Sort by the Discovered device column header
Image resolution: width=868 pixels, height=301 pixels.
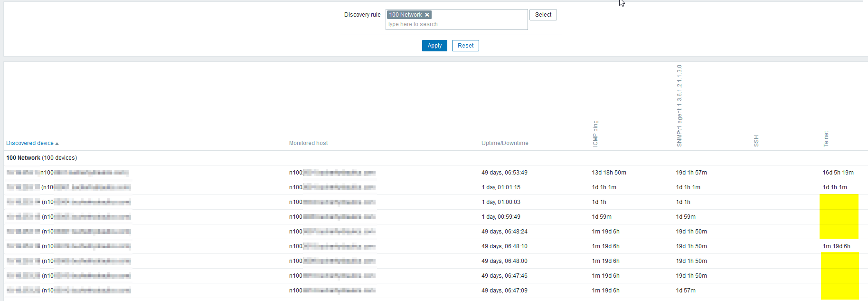point(30,143)
